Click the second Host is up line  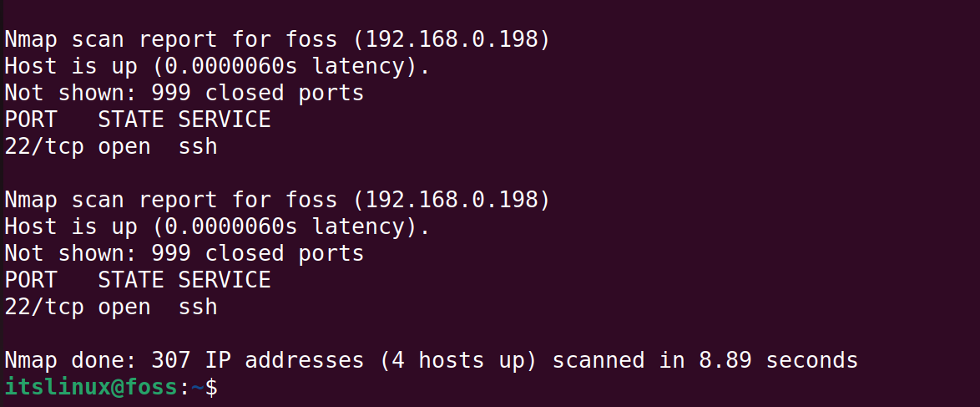217,227
